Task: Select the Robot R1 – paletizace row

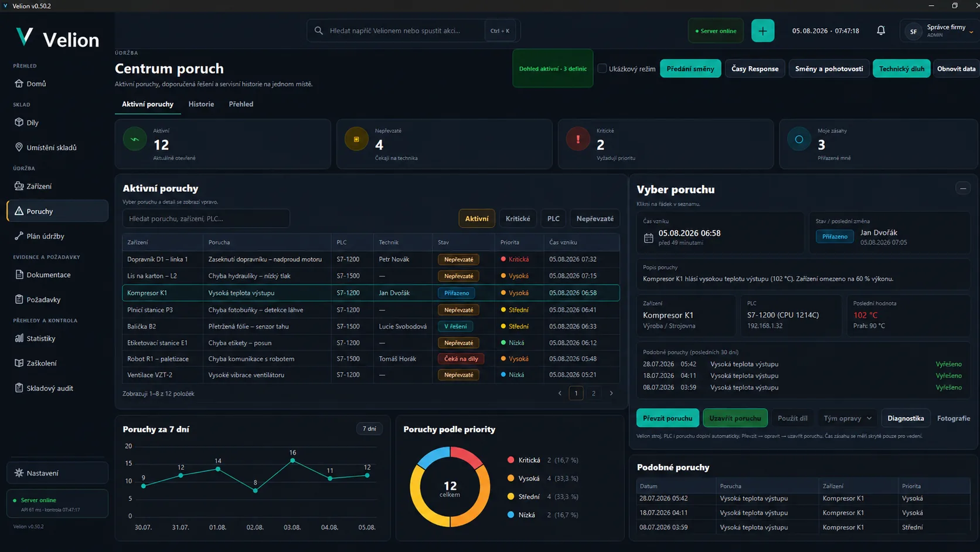Action: coord(370,358)
